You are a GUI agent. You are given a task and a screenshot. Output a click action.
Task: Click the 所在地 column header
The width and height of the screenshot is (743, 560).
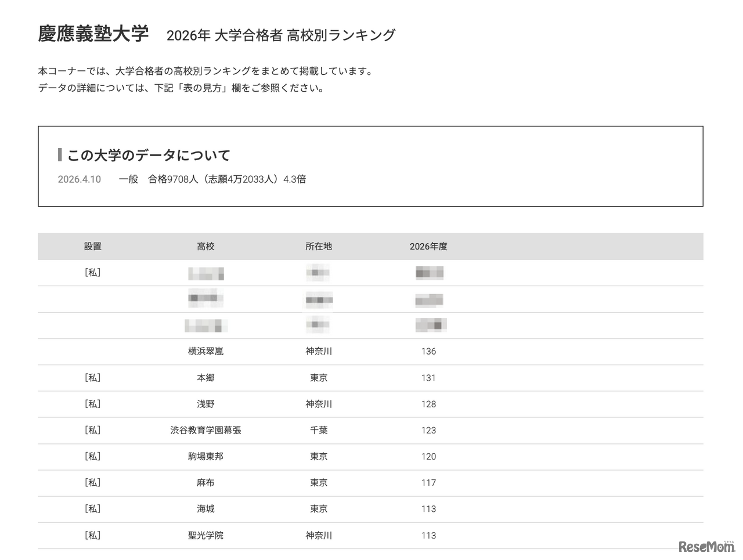click(x=318, y=246)
